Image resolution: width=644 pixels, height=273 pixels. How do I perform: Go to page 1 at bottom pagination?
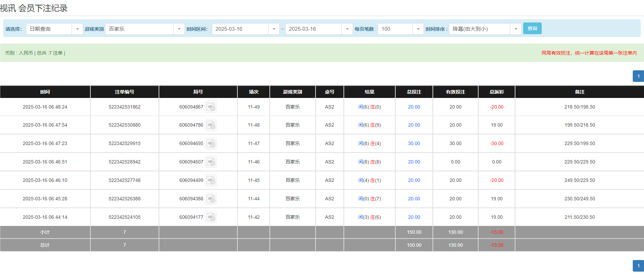tap(638, 266)
